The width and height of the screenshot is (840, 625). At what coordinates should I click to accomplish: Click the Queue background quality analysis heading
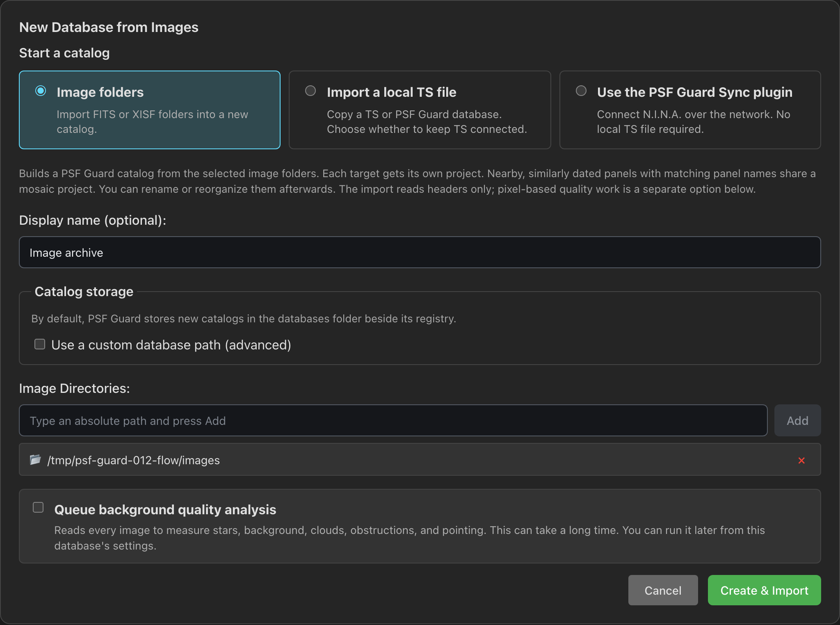coord(165,509)
